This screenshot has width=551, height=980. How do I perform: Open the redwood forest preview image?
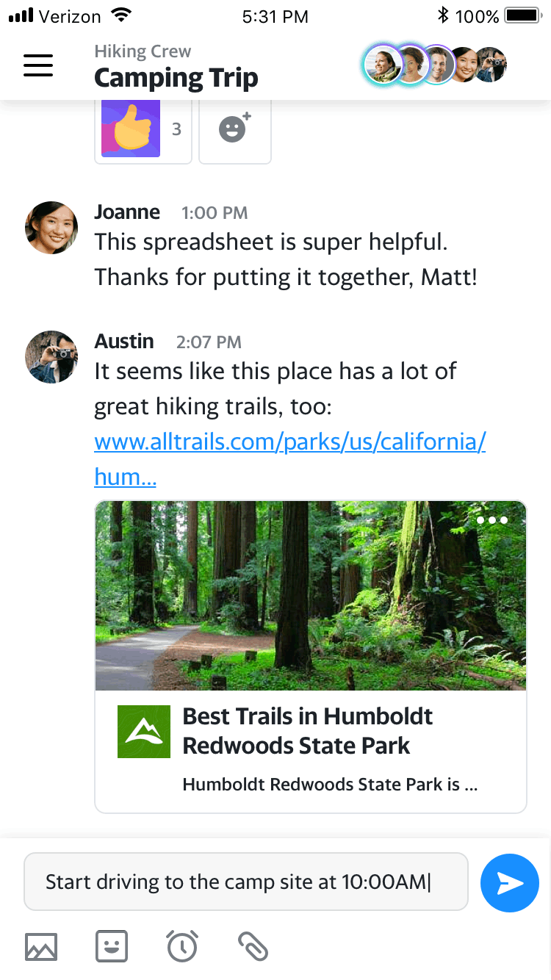point(311,596)
